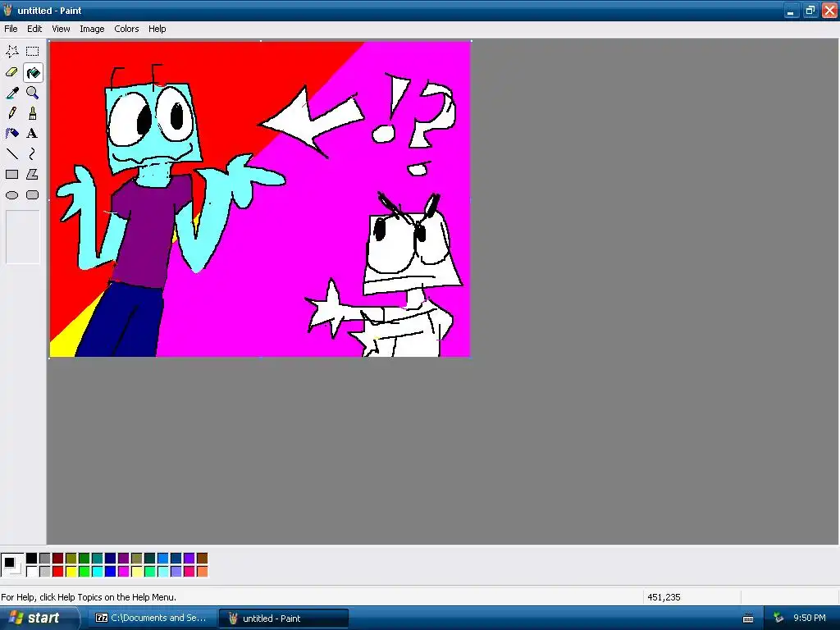Click the keyboard icon in system tray
The image size is (840, 630).
(748, 619)
